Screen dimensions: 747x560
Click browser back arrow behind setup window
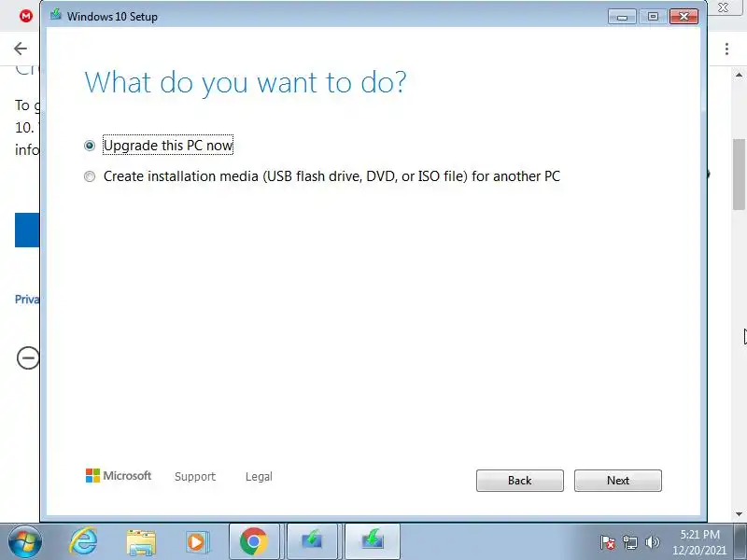click(21, 49)
